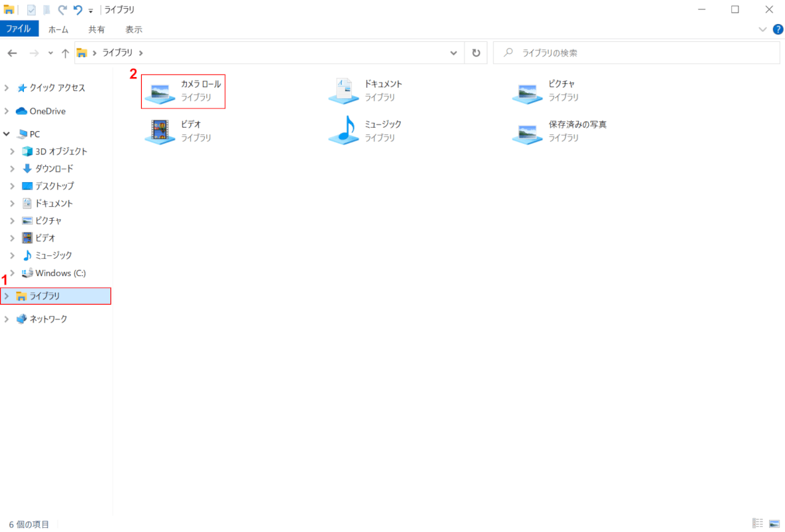Collapse the PC tree node
This screenshot has width=785, height=532.
[7, 134]
